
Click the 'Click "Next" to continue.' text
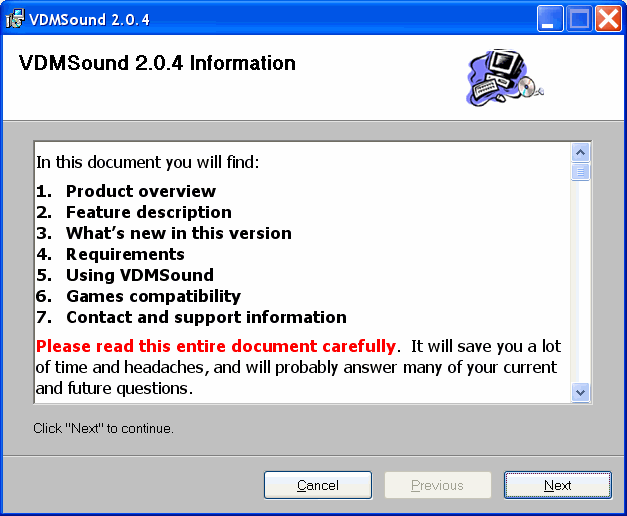pos(103,428)
